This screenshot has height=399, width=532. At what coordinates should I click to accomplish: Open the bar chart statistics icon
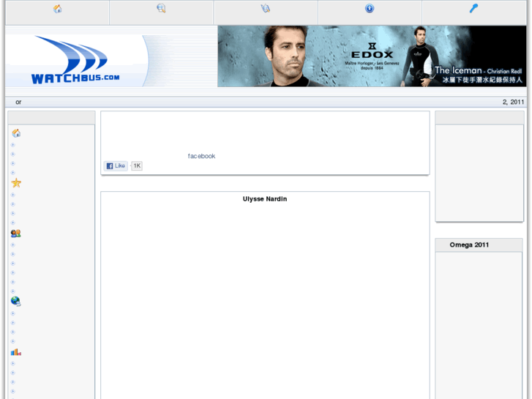[x=15, y=352]
